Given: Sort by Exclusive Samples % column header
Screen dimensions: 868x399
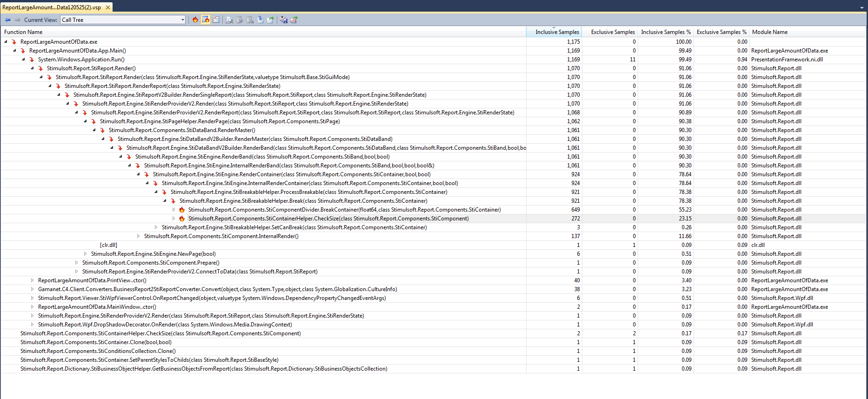Looking at the screenshot, I should [x=721, y=32].
